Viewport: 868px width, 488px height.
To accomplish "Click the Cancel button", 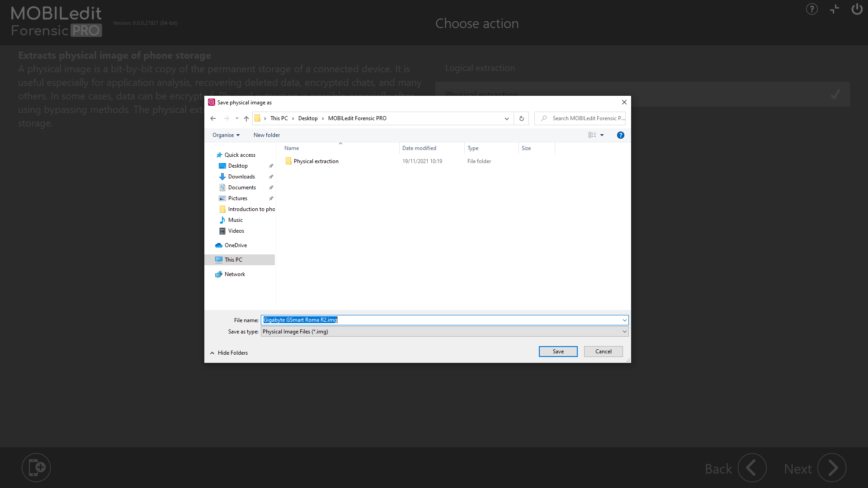I will [x=604, y=352].
